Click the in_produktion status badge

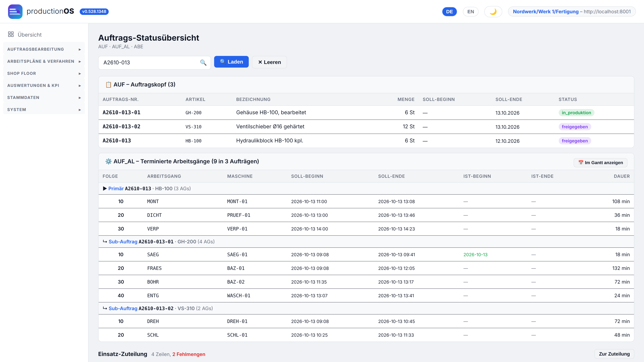576,113
